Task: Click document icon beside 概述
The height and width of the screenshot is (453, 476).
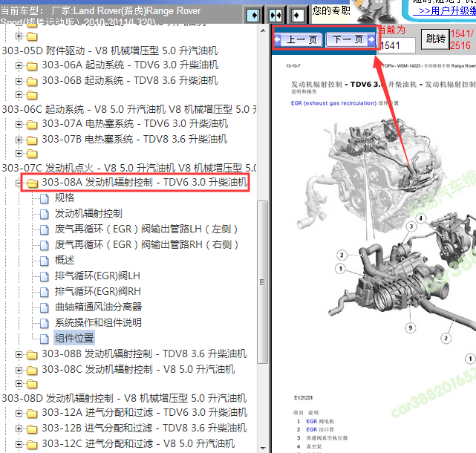Action: (45, 261)
